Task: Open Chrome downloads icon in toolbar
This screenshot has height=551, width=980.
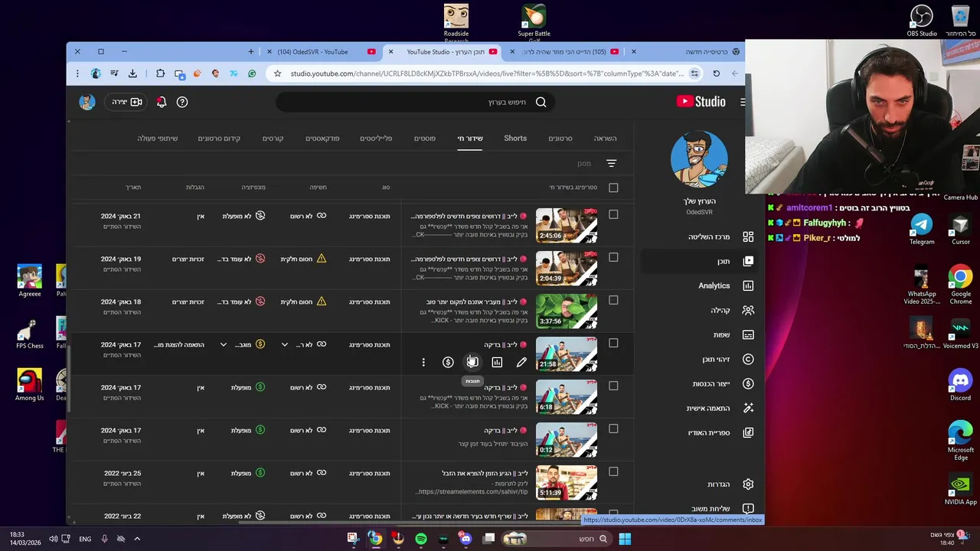Action: 132,73
